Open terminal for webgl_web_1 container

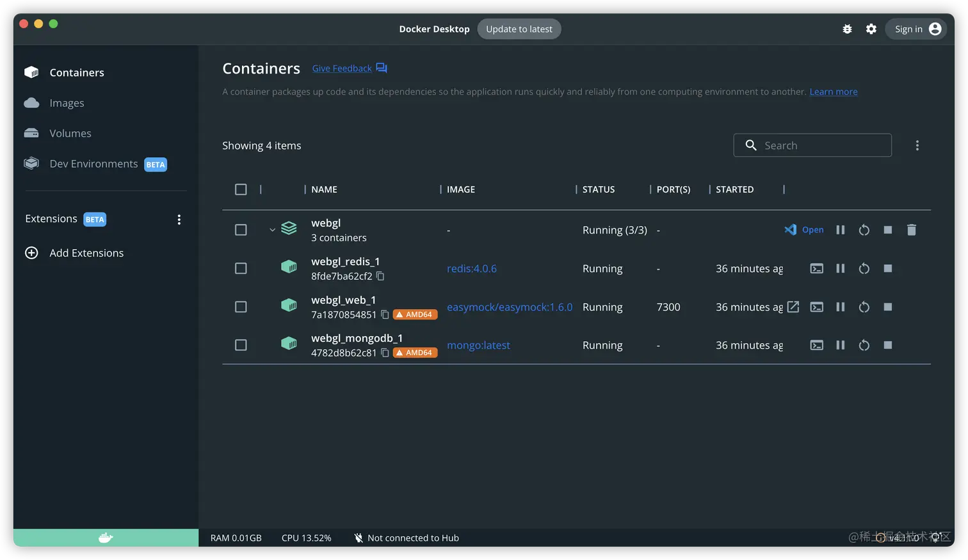click(x=816, y=307)
